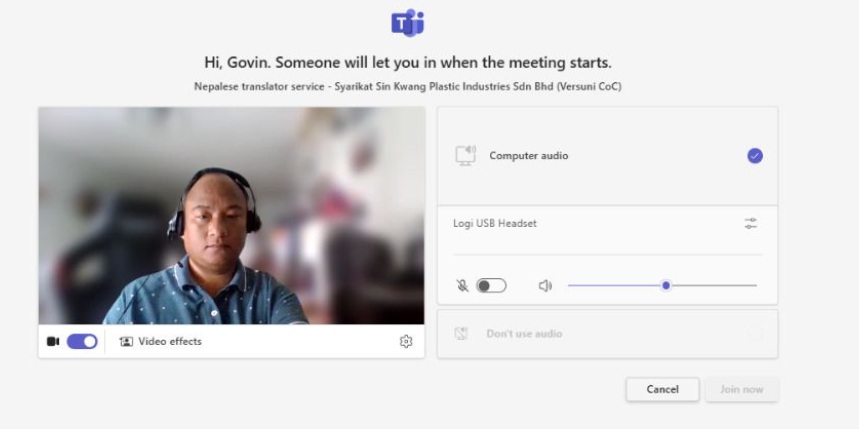The image size is (859, 430).
Task: Click the speaker volume slider handle
Action: (666, 285)
